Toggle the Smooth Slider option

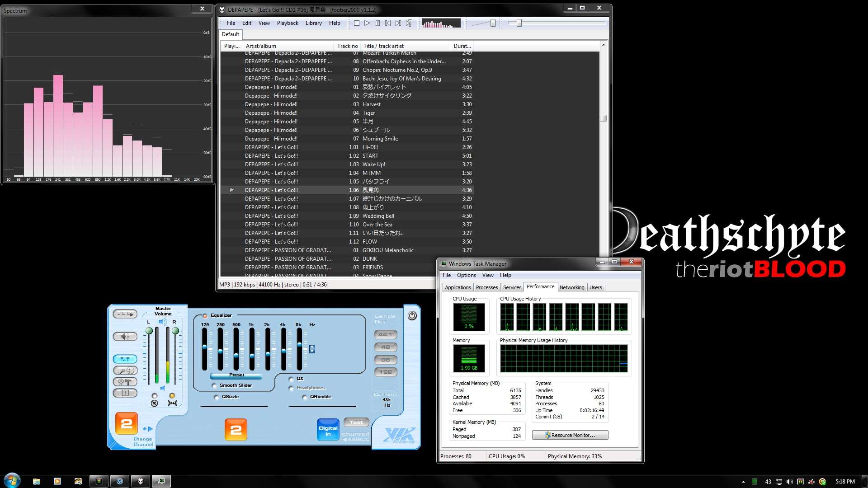pyautogui.click(x=214, y=385)
